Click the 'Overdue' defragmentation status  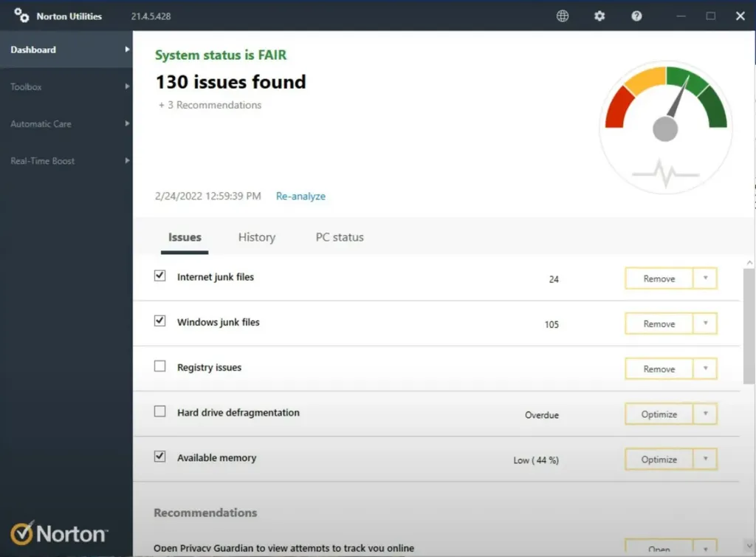click(x=541, y=415)
